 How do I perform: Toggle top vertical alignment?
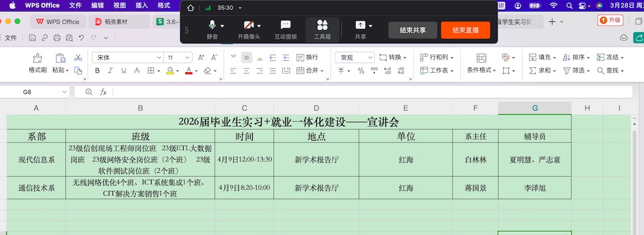(233, 57)
